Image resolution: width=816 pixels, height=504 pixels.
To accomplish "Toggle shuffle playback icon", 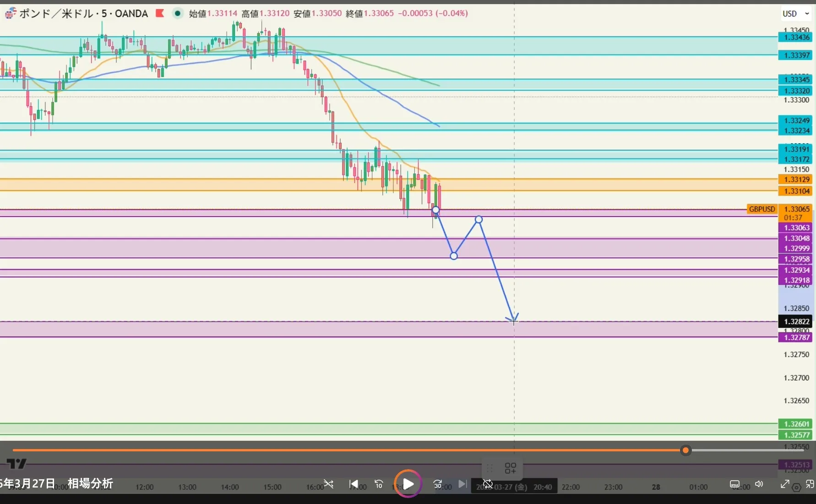I will (x=328, y=484).
